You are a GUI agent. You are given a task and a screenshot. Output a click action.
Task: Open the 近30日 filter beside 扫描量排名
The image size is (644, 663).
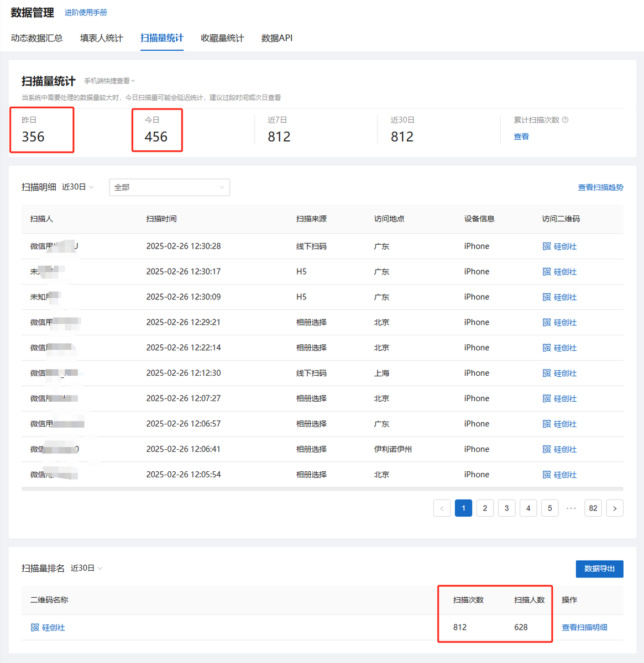87,569
